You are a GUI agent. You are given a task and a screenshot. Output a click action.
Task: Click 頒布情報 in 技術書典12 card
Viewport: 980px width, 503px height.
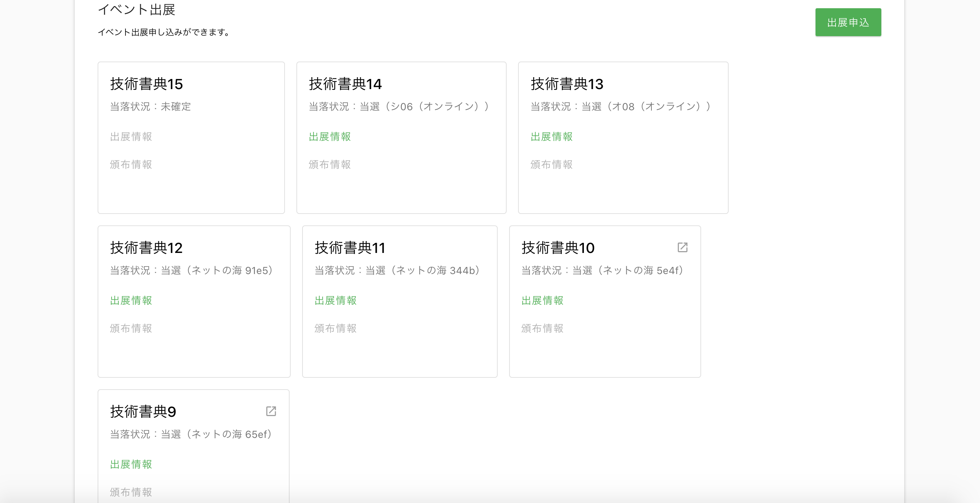131,328
